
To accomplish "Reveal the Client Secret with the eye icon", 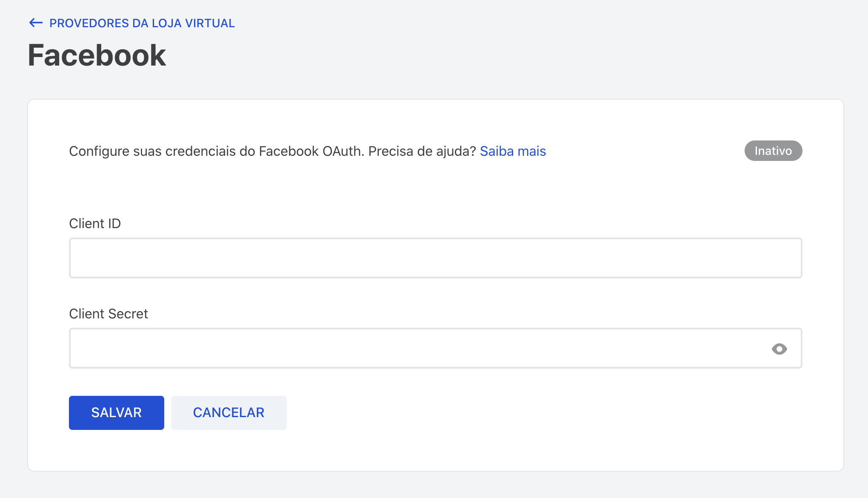I will tap(780, 348).
